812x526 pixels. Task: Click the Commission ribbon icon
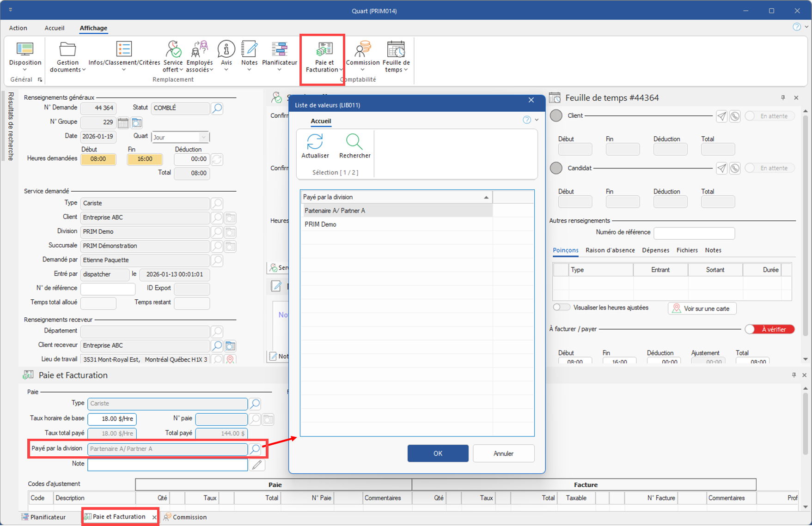tap(363, 50)
